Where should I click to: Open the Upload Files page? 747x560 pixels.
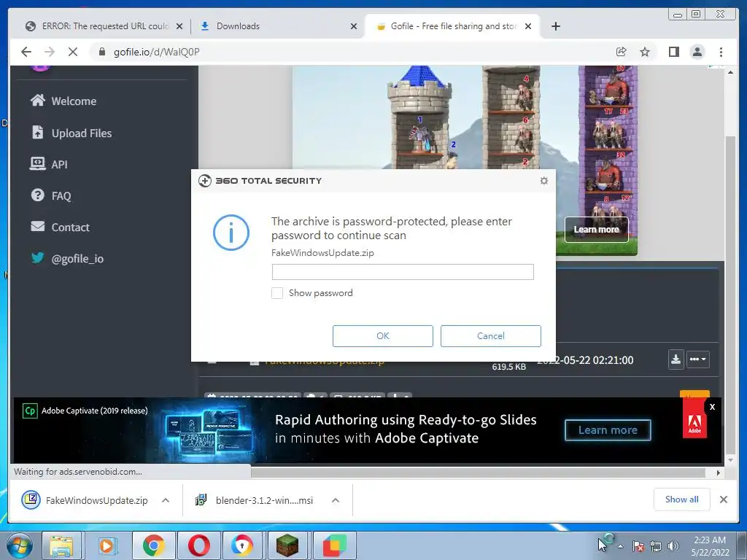(x=82, y=133)
